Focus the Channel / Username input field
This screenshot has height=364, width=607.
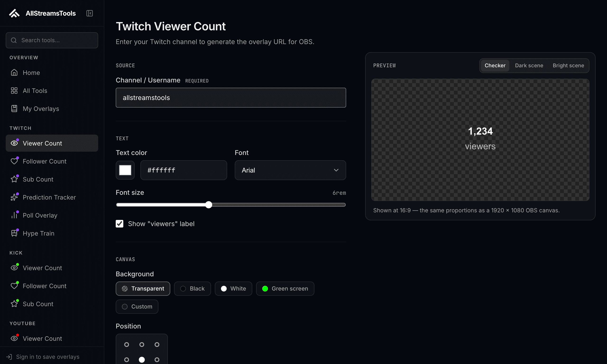(x=231, y=98)
